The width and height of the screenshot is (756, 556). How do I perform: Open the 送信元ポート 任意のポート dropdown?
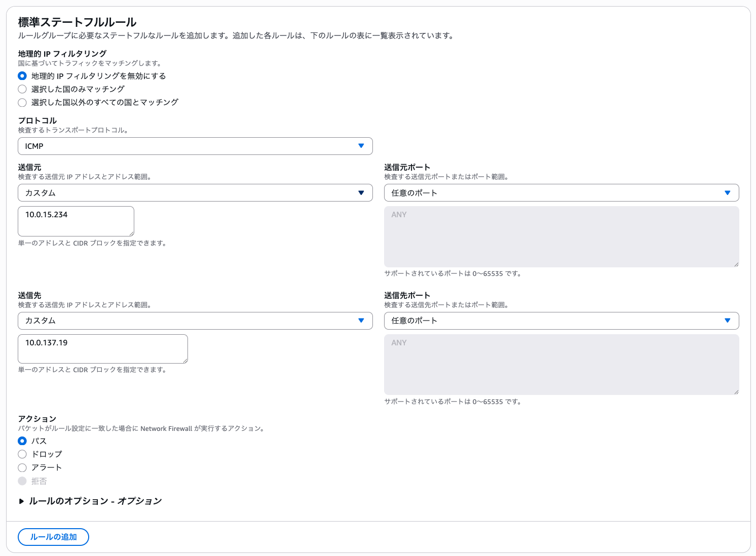coord(561,193)
